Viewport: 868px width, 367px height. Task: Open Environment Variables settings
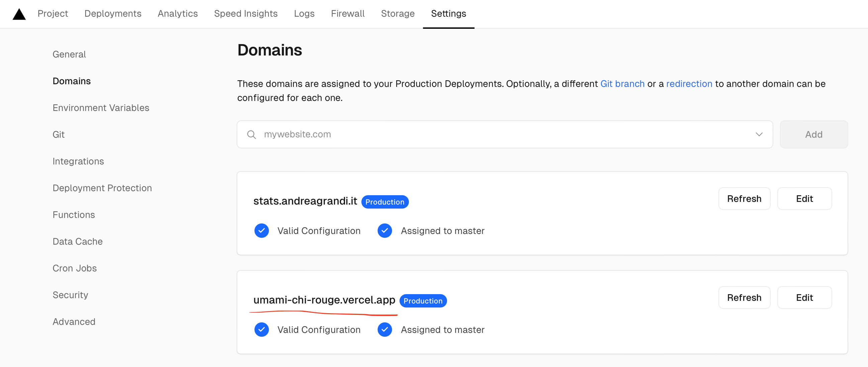tap(101, 108)
